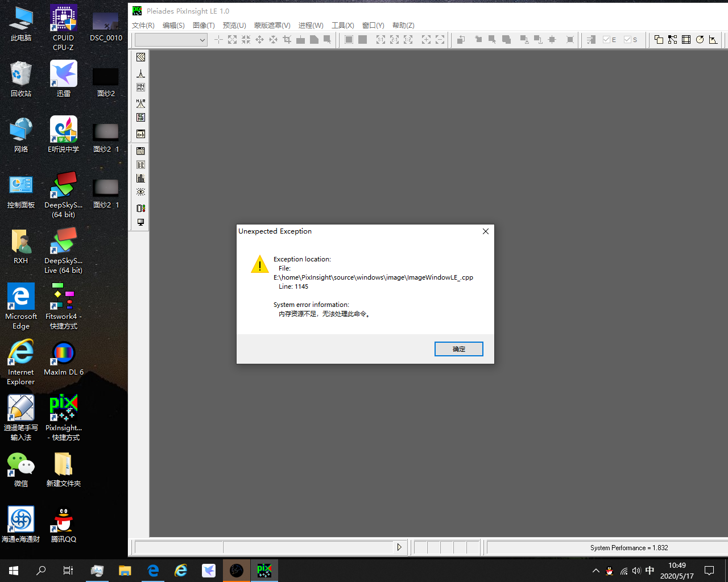The image size is (728, 582).
Task: Open the bar-chart statistics icon in the sidebar
Action: pyautogui.click(x=140, y=178)
